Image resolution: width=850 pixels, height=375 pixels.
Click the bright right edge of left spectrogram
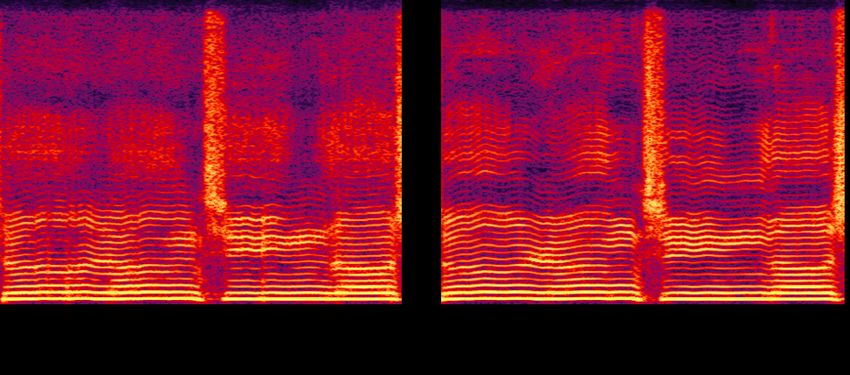tap(399, 152)
